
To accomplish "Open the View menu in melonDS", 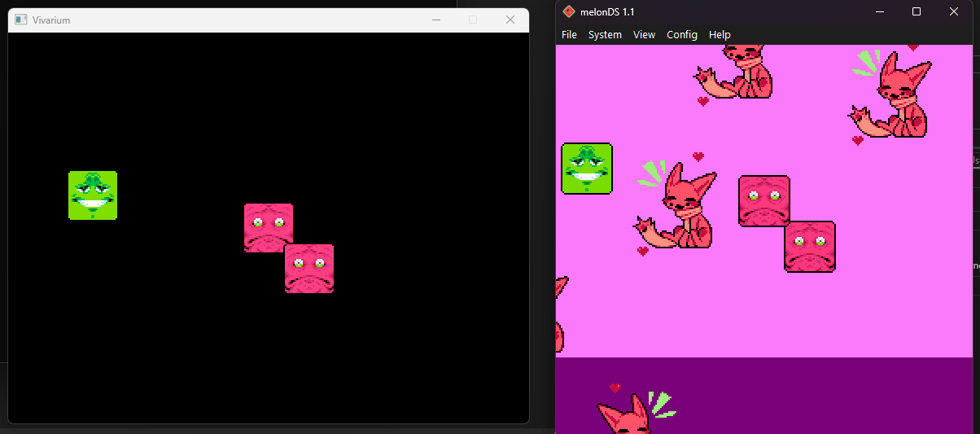I will (644, 34).
